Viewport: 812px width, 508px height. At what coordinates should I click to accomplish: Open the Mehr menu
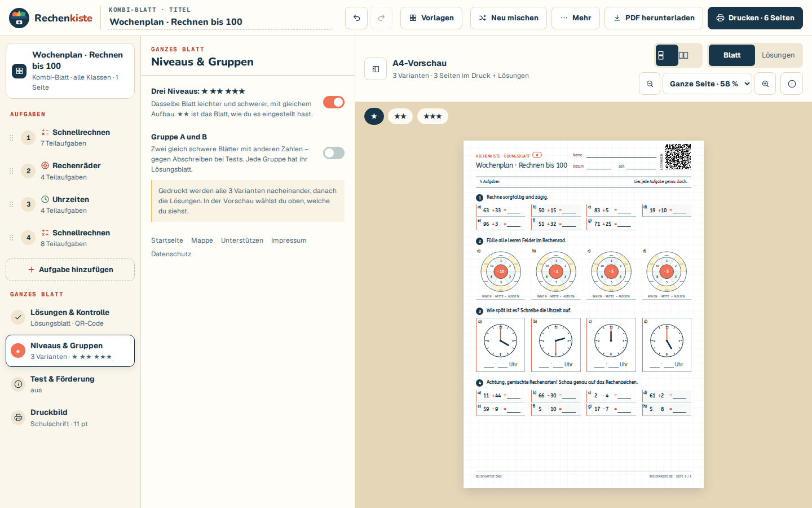576,18
